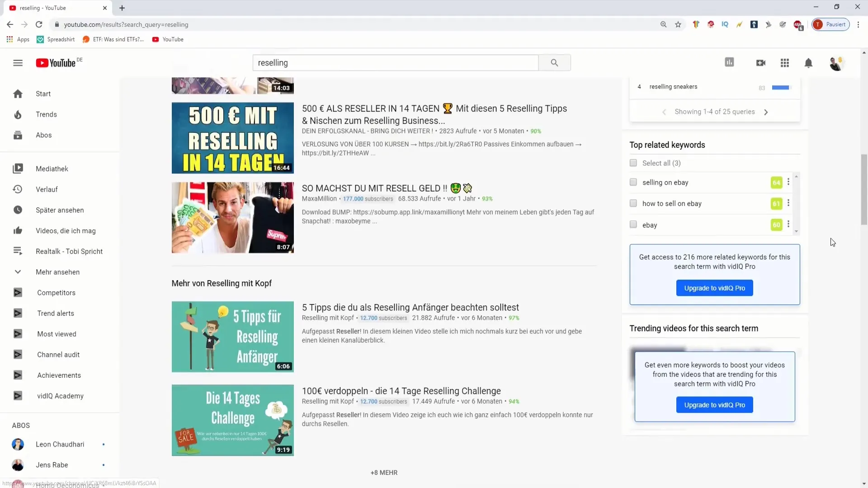
Task: Reload the page
Action: coord(39,24)
